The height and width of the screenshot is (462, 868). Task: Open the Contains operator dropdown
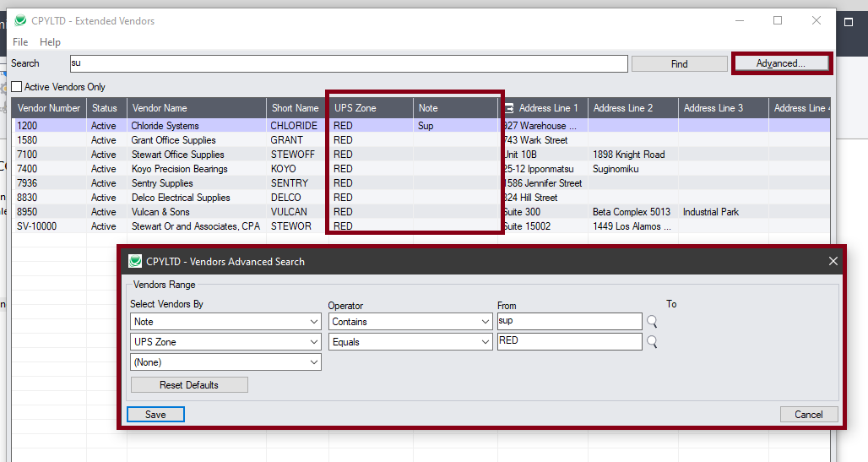[485, 322]
